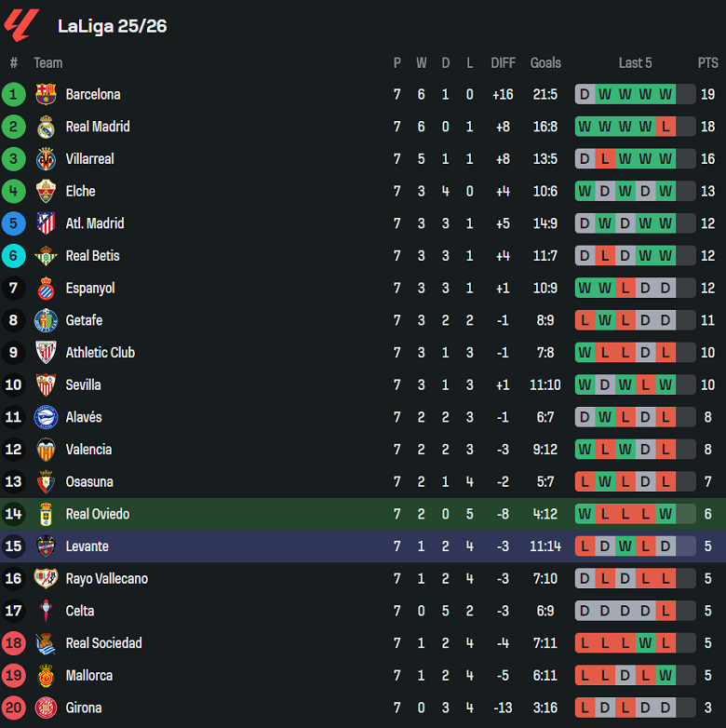
Task: Click the Athletic Club crest icon
Action: coord(46,353)
